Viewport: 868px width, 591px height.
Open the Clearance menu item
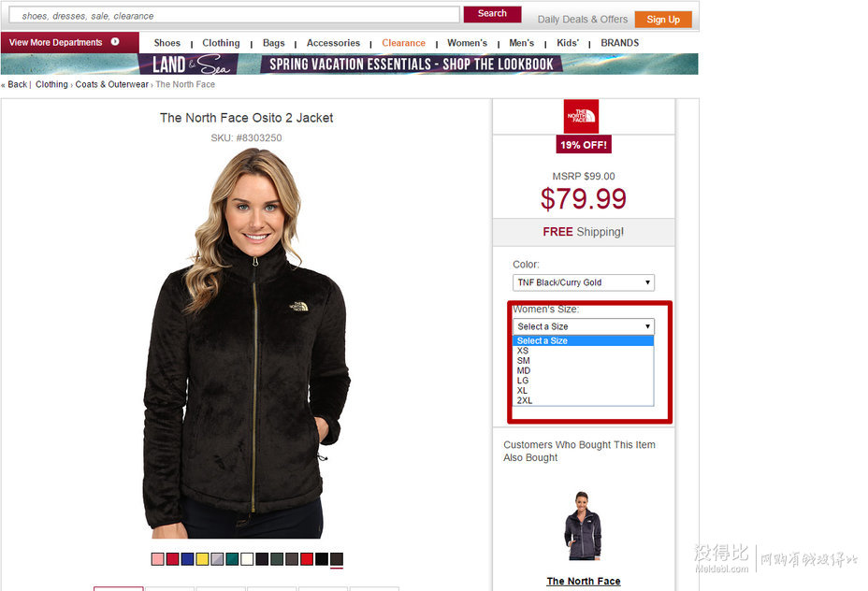point(403,43)
